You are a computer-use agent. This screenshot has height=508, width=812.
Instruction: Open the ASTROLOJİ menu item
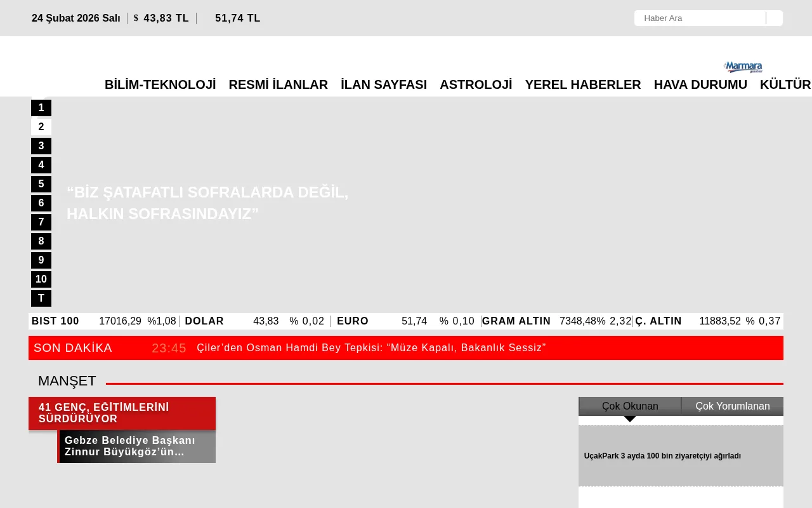point(476,84)
